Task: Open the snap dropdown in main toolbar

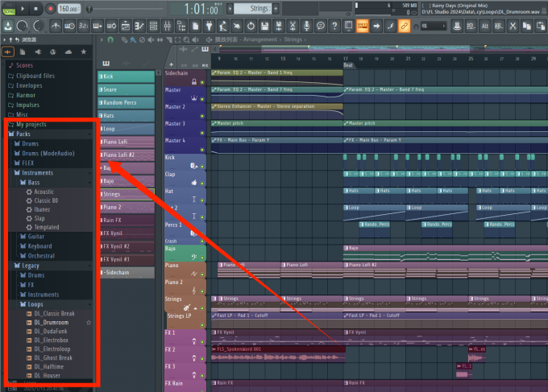Action: coord(434,26)
